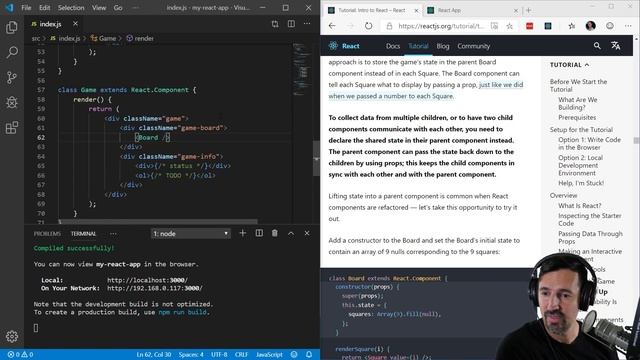Click 'Ln 62, Col 30' go to line

click(x=153, y=354)
